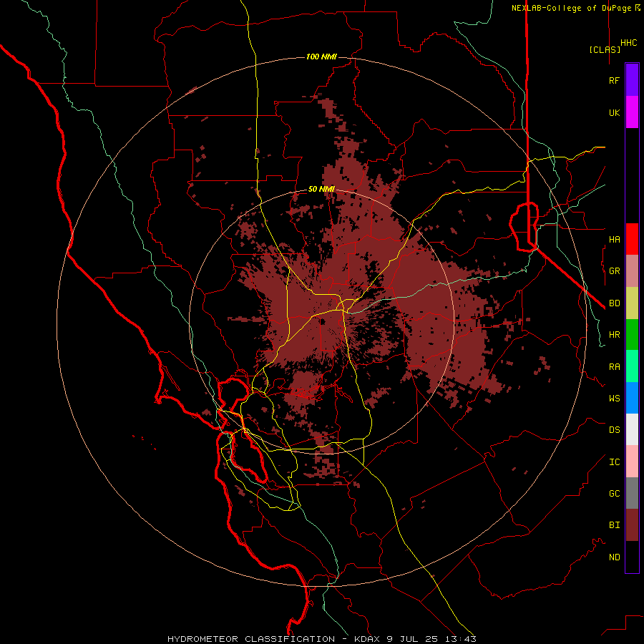The width and height of the screenshot is (644, 644).
Task: Click the 50 NMI range ring label
Action: [x=321, y=190]
